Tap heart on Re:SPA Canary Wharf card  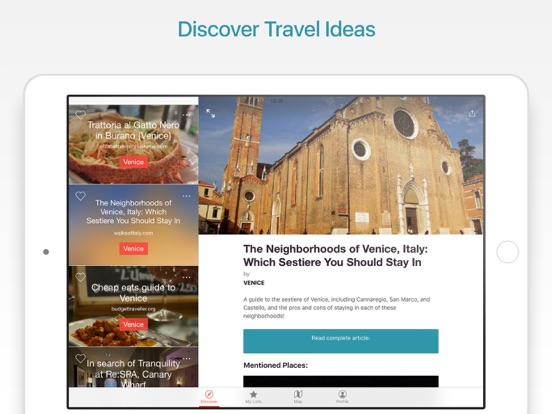(x=80, y=358)
